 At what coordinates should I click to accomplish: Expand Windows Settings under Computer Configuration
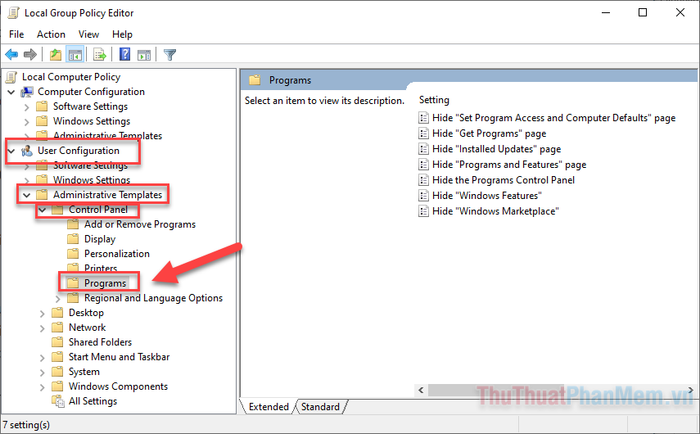27,122
